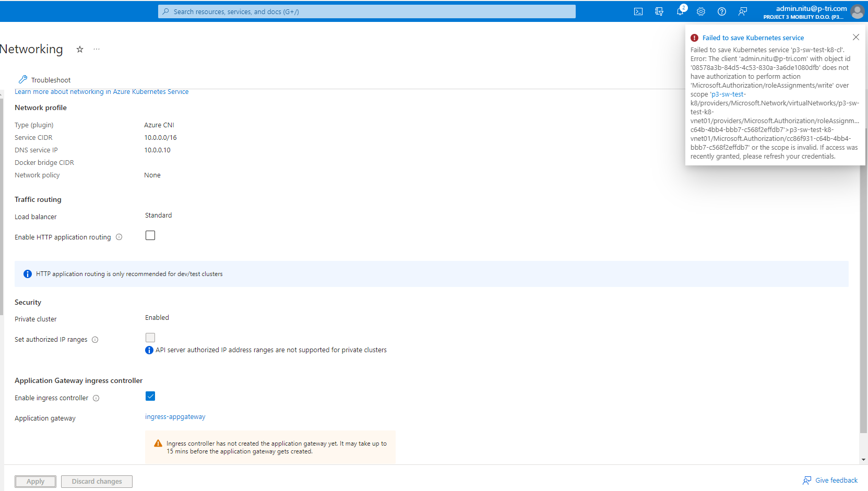Open the Networking page ellipsis menu
Screen dimensions: 868x491
pyautogui.click(x=97, y=49)
